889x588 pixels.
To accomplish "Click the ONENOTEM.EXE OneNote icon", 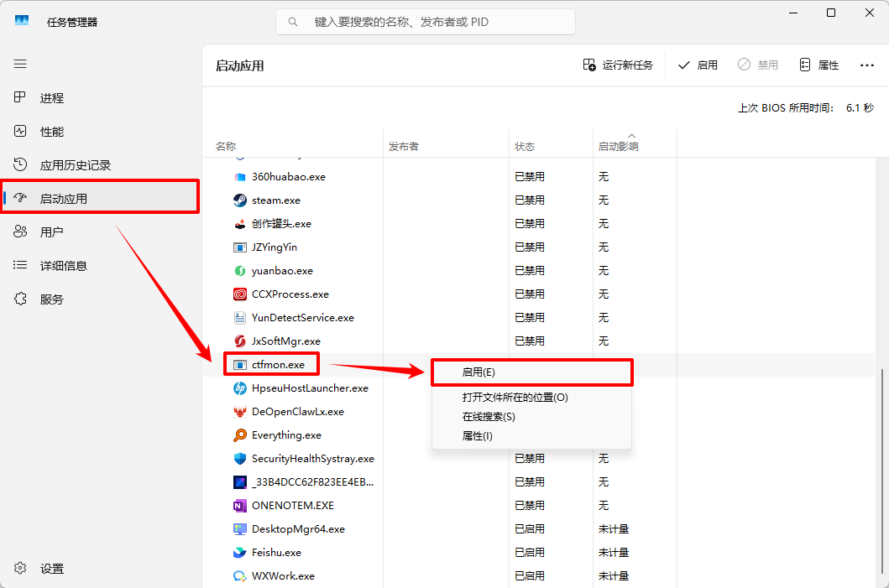I will pyautogui.click(x=240, y=506).
